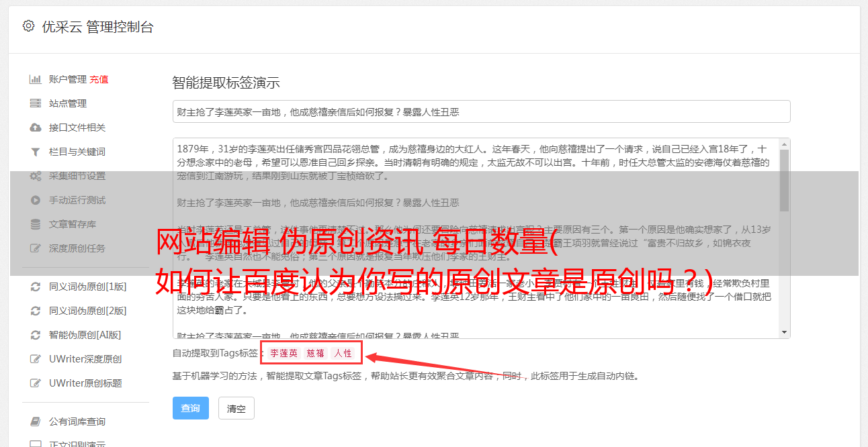868x447 pixels.
Task: Click the text area scrollbar down arrow
Action: (x=784, y=332)
